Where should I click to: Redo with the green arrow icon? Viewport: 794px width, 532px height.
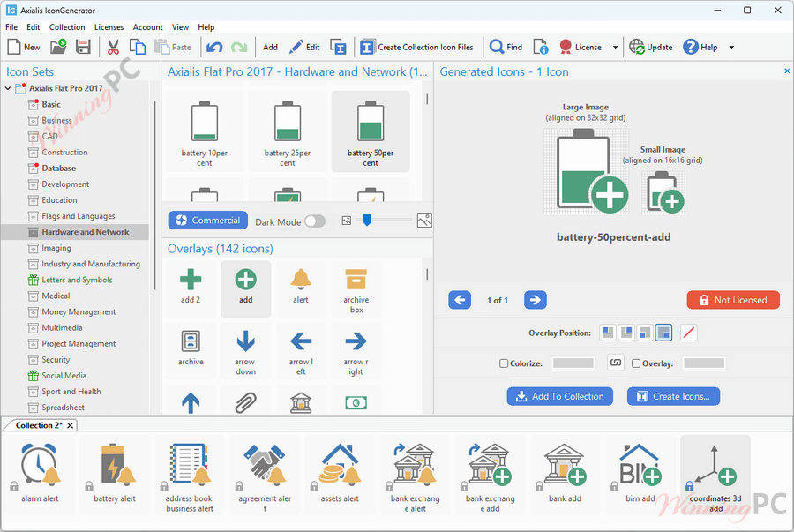239,47
